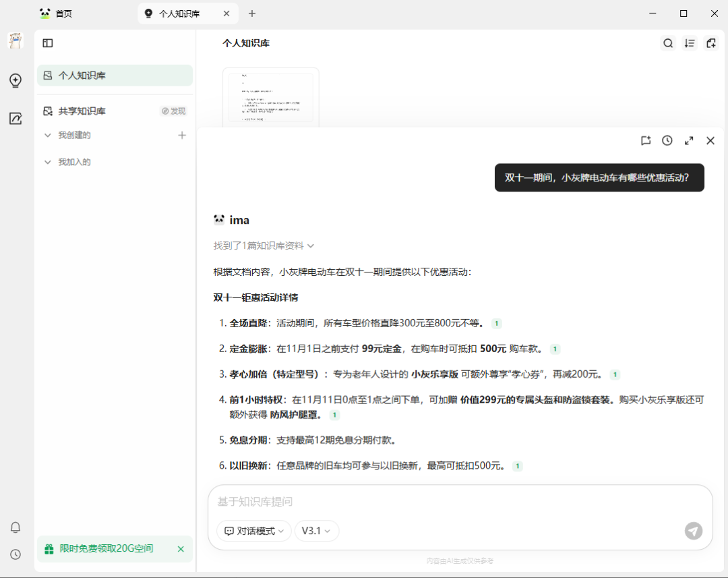Click the ima assistant name label
This screenshot has height=578, width=728.
(239, 221)
